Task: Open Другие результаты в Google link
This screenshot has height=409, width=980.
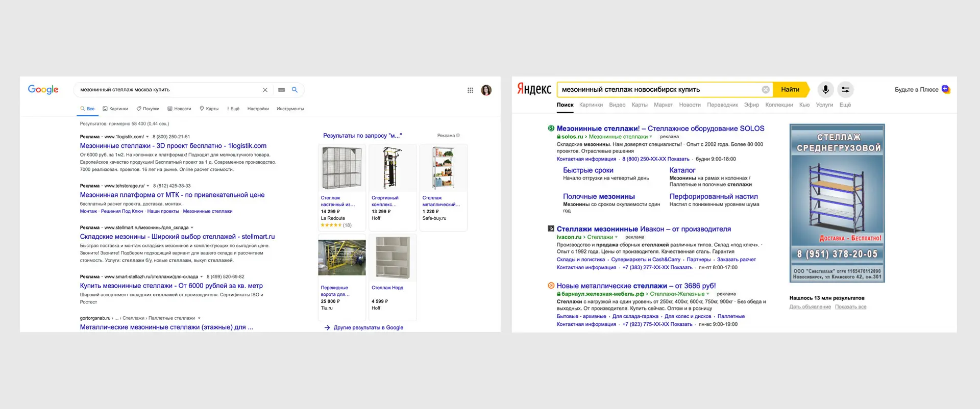Action: pyautogui.click(x=364, y=327)
